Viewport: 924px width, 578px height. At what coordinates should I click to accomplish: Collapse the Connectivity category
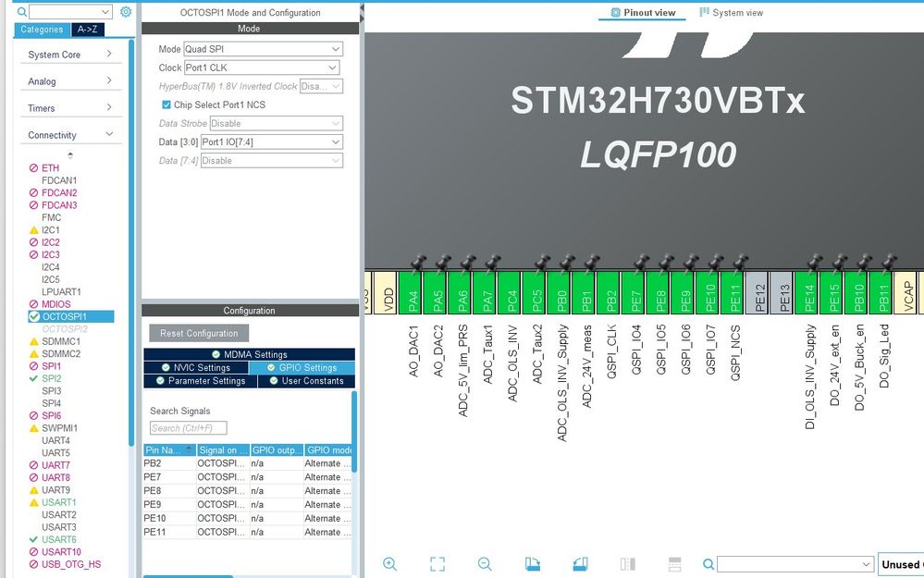click(70, 135)
